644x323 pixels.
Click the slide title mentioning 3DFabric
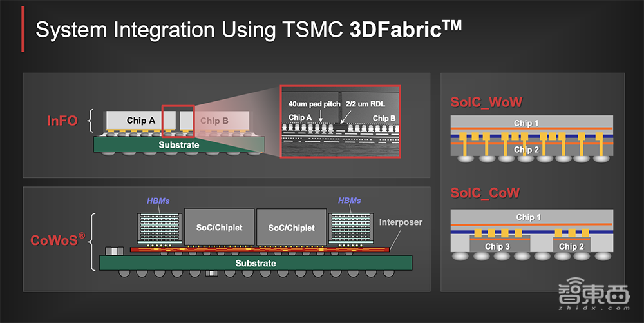248,30
